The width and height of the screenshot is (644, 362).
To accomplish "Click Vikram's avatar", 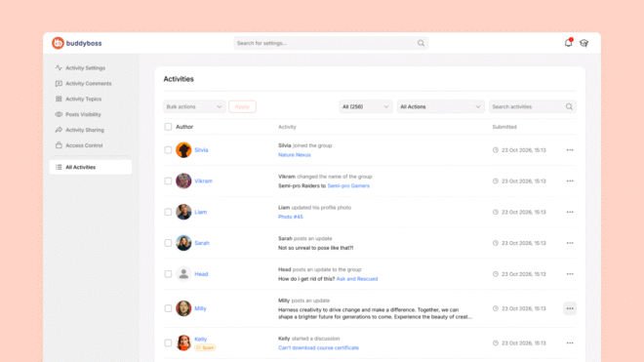I will click(183, 181).
